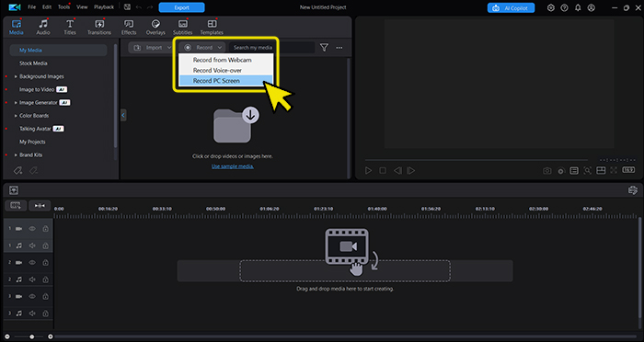The height and width of the screenshot is (342, 644).
Task: Click the blue Export button
Action: pyautogui.click(x=181, y=7)
